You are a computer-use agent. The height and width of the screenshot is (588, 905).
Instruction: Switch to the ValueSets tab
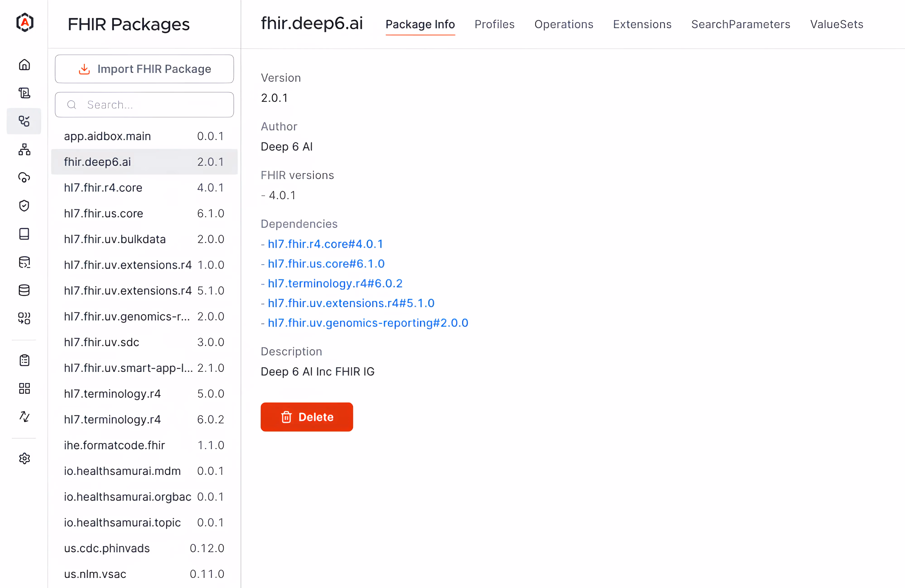point(837,24)
